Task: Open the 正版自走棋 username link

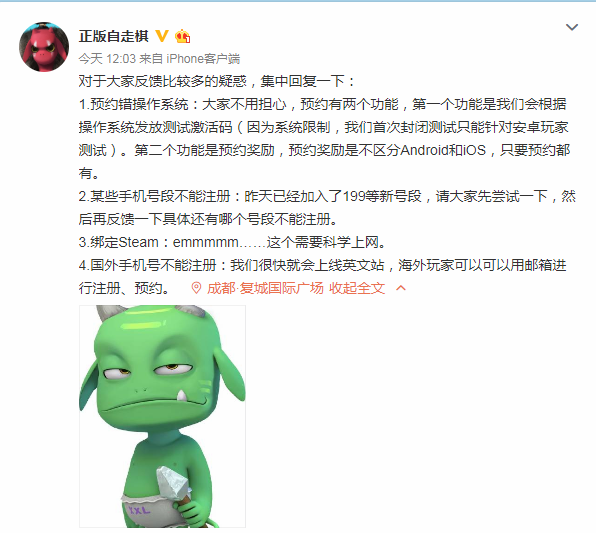Action: point(114,36)
